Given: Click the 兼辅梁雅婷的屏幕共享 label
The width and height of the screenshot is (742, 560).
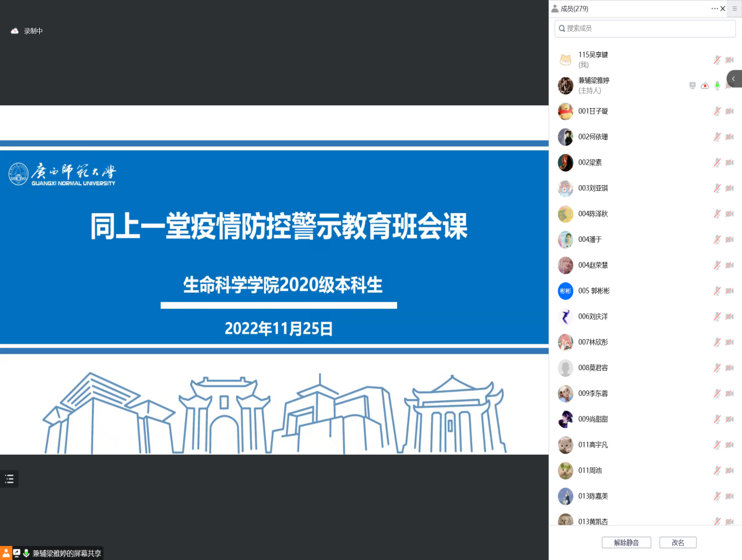Looking at the screenshot, I should [67, 553].
